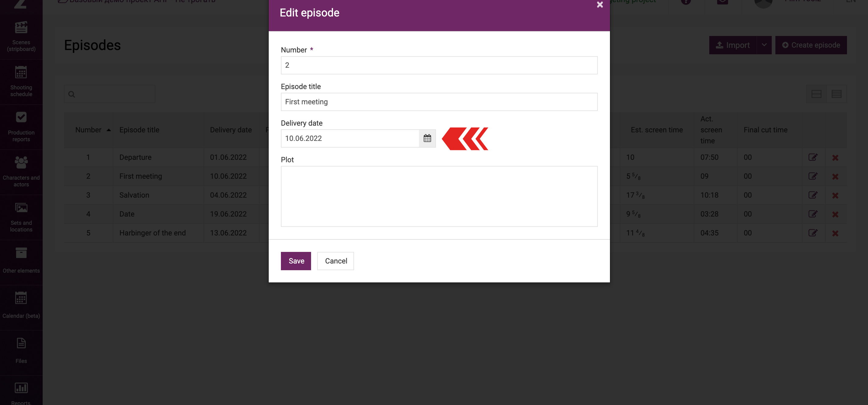
Task: Click the Episode title input field
Action: point(439,102)
